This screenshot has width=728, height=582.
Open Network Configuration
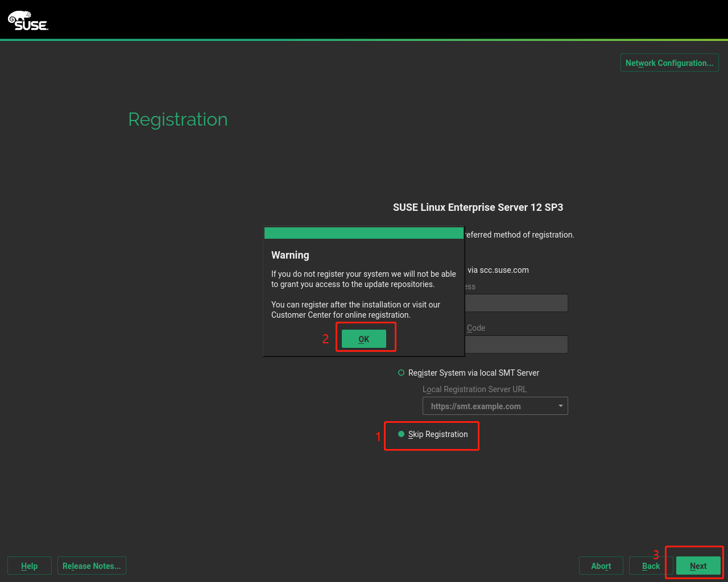(x=669, y=63)
